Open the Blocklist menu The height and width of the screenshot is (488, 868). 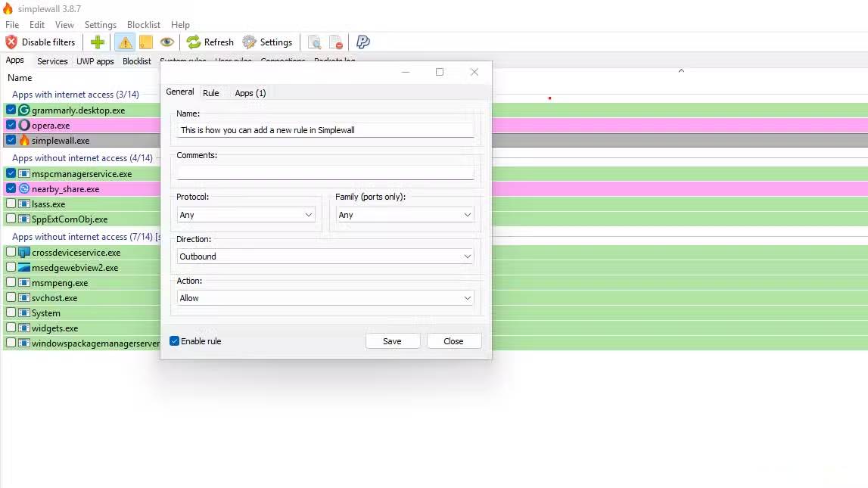click(x=143, y=25)
